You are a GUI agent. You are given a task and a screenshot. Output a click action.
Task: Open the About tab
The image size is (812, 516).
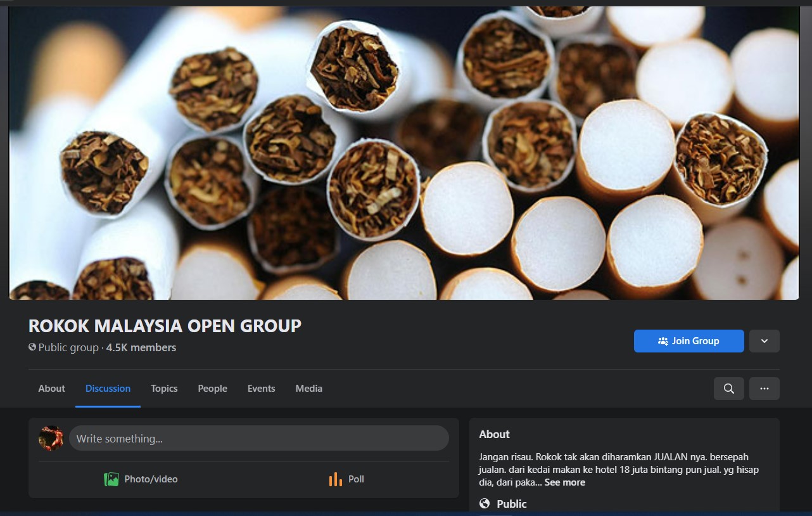coord(51,389)
